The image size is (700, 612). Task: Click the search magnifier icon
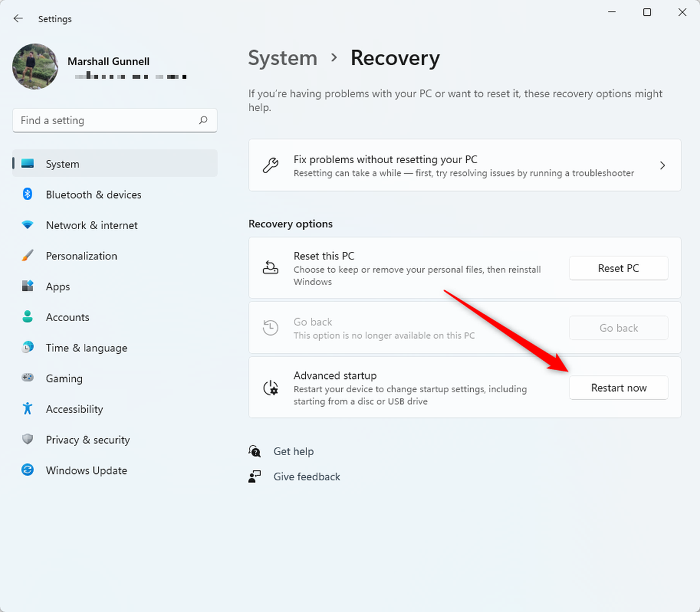pos(203,121)
